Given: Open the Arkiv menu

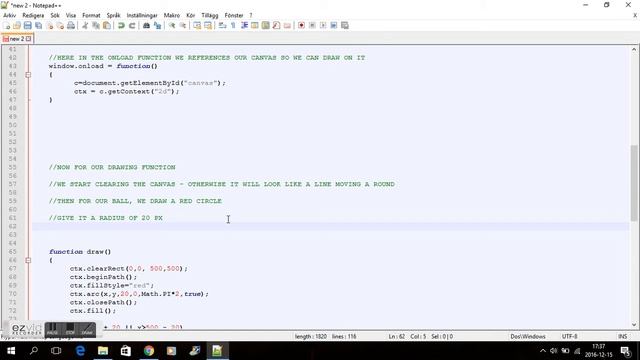Looking at the screenshot, I should pos(9,15).
